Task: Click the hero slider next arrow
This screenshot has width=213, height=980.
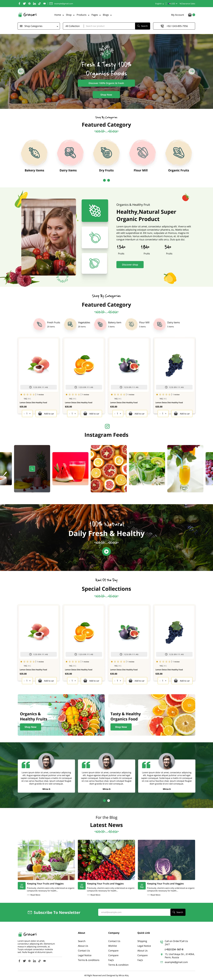Action: point(192,71)
